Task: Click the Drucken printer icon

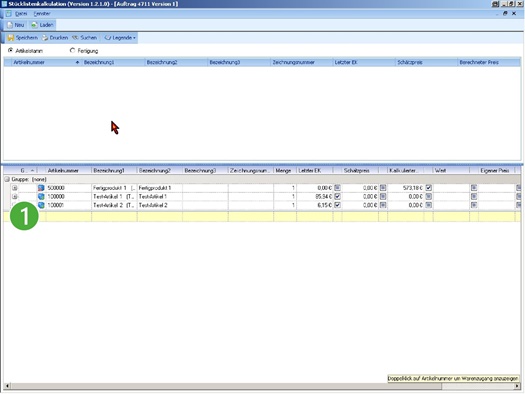Action: 45,38
